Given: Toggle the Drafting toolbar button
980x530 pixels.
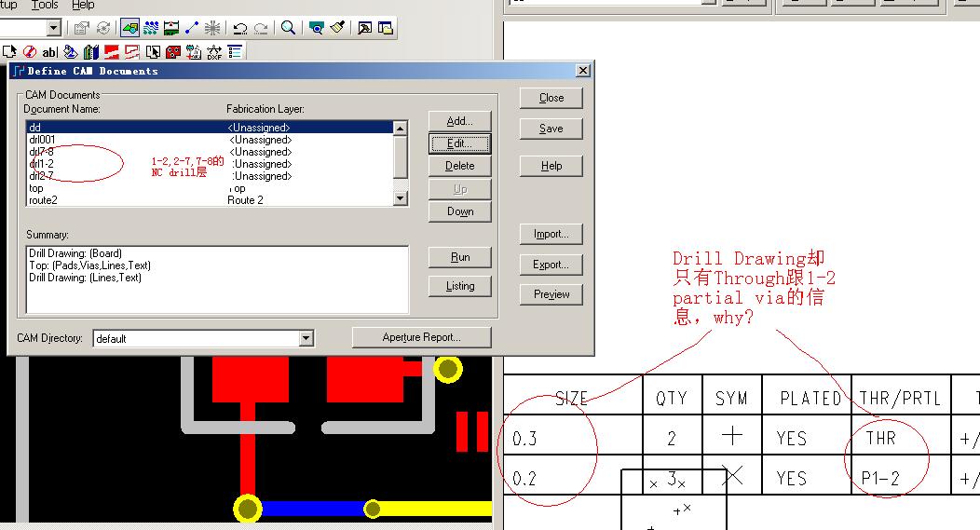Looking at the screenshot, I should (x=130, y=28).
